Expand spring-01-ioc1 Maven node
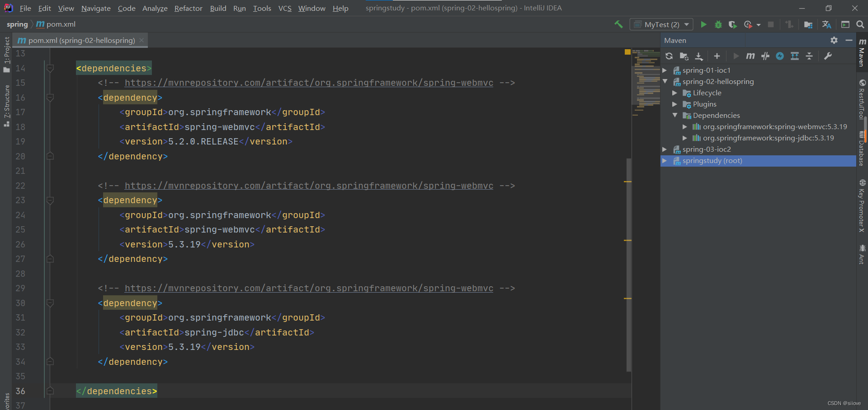 point(665,70)
